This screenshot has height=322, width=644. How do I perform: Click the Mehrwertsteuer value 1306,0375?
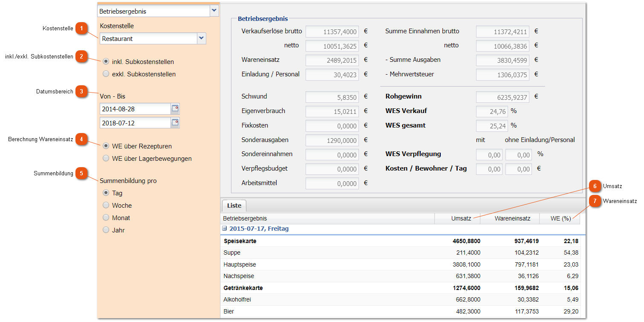click(x=502, y=75)
